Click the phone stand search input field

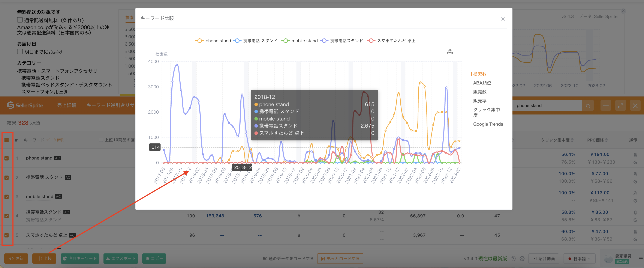pos(548,106)
